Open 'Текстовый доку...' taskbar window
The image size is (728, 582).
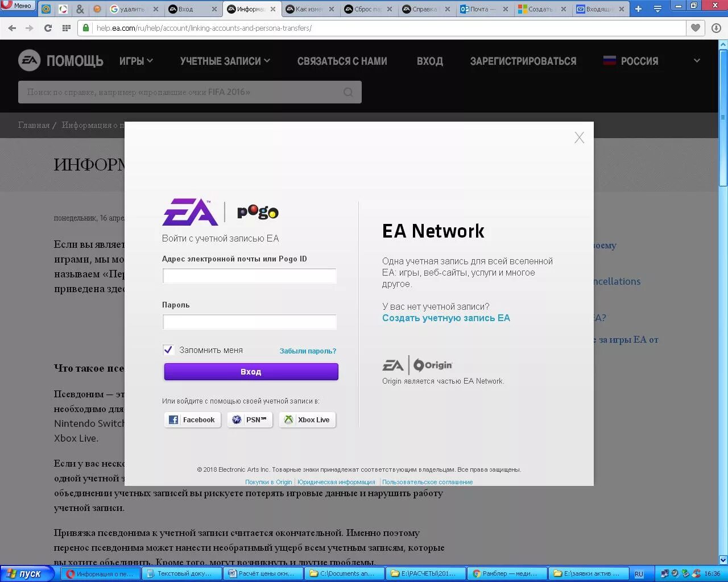[181, 573]
